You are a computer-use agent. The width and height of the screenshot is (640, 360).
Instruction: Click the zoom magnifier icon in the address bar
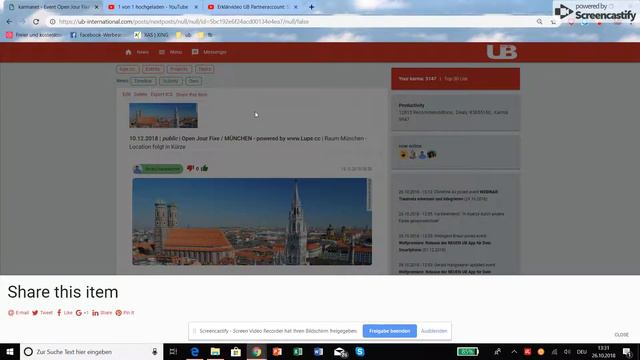tap(539, 22)
